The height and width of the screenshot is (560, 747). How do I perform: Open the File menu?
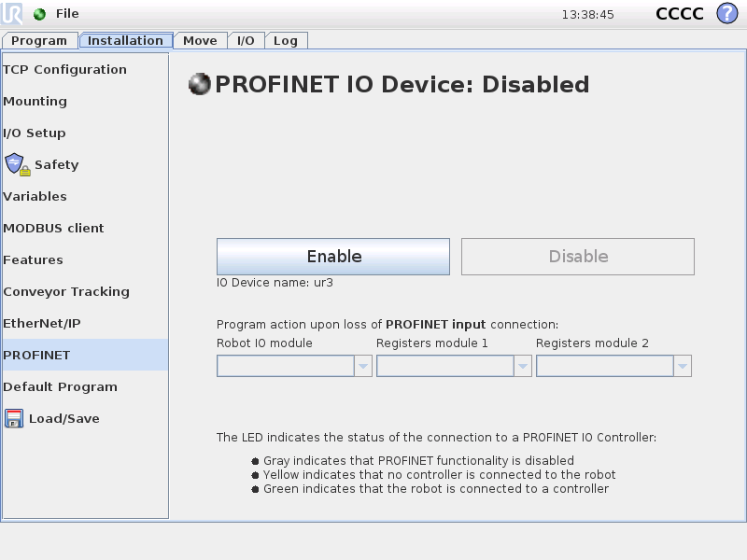pyautogui.click(x=67, y=14)
